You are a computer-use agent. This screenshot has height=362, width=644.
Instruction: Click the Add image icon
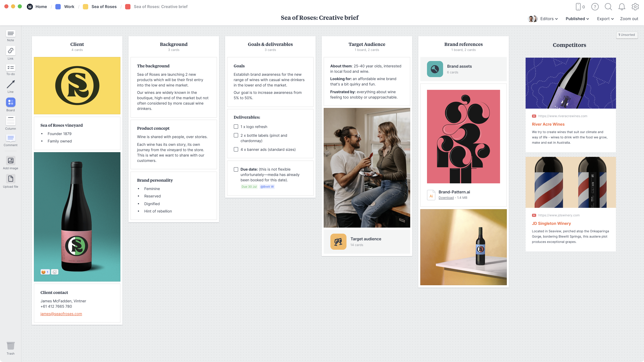pos(11,160)
